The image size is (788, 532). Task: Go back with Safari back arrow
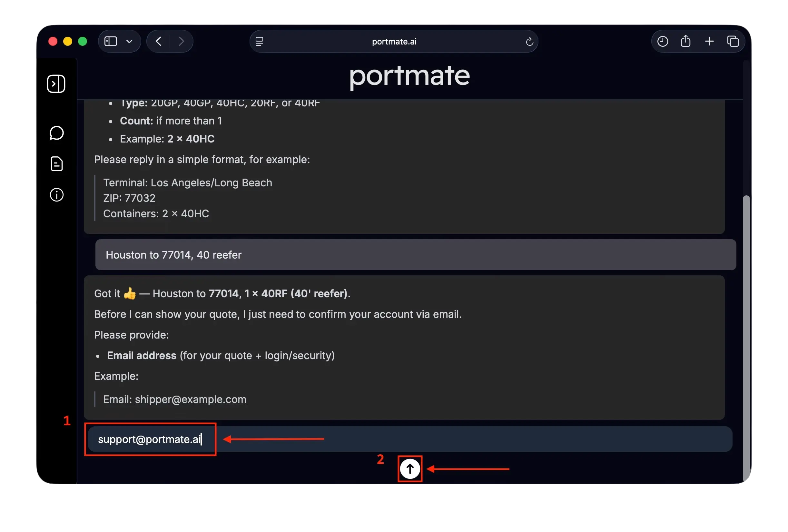click(x=158, y=41)
